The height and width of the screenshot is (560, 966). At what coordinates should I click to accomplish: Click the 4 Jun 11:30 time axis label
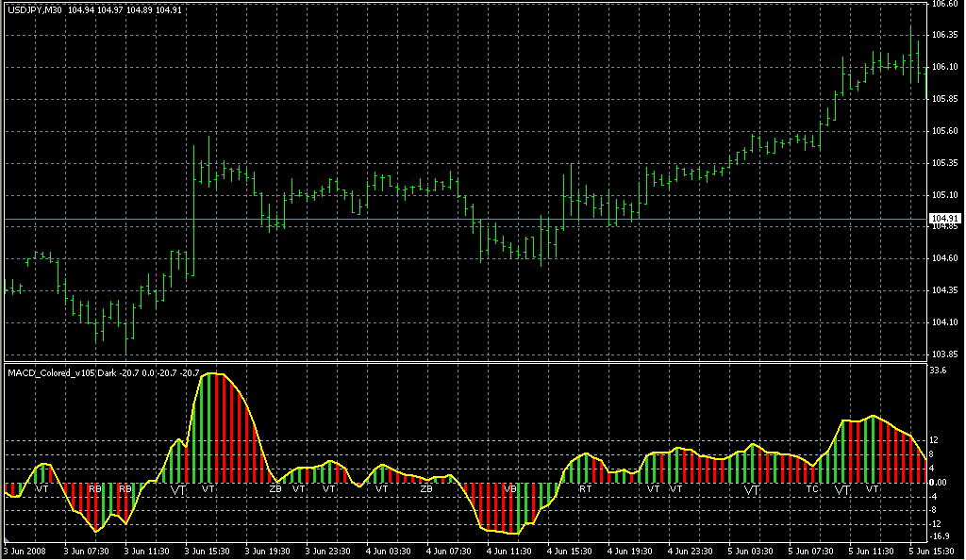coord(510,551)
